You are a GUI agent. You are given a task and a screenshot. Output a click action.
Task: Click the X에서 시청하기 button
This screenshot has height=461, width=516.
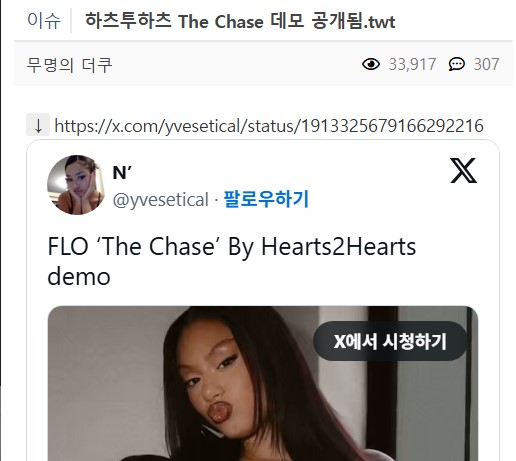point(390,341)
